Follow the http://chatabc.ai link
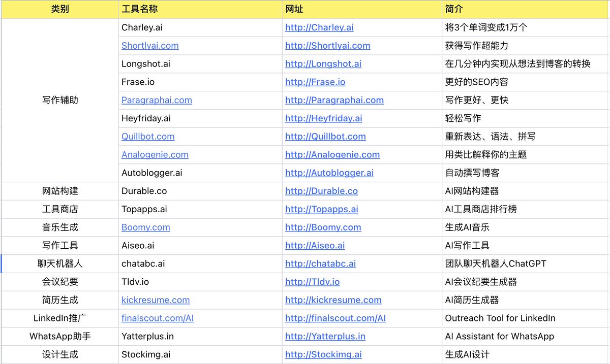This screenshot has width=610, height=364. [321, 263]
